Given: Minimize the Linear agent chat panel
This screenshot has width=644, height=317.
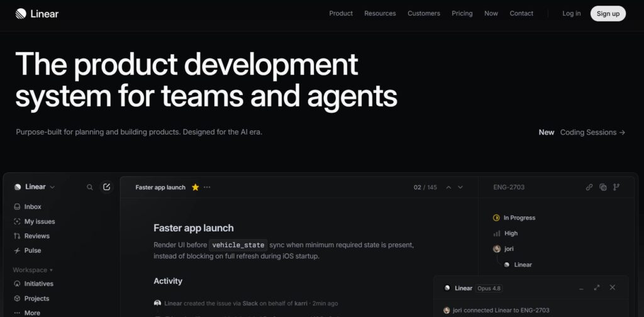Looking at the screenshot, I should [x=581, y=288].
